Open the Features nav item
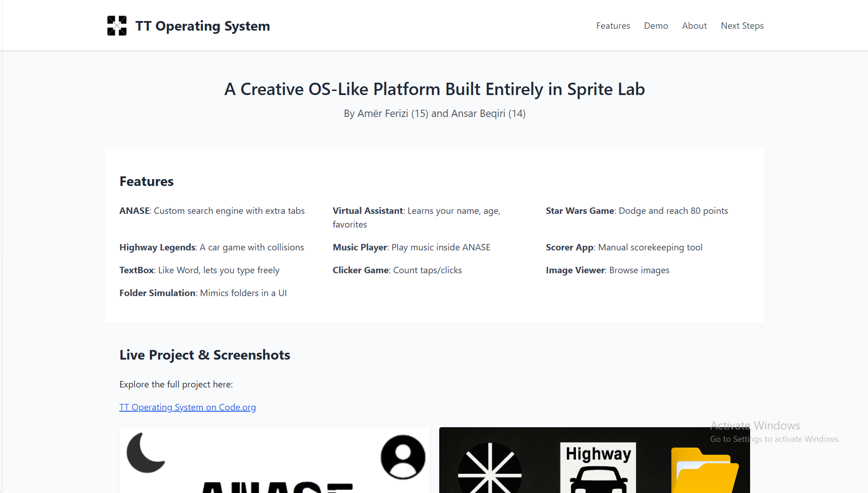 coord(613,26)
